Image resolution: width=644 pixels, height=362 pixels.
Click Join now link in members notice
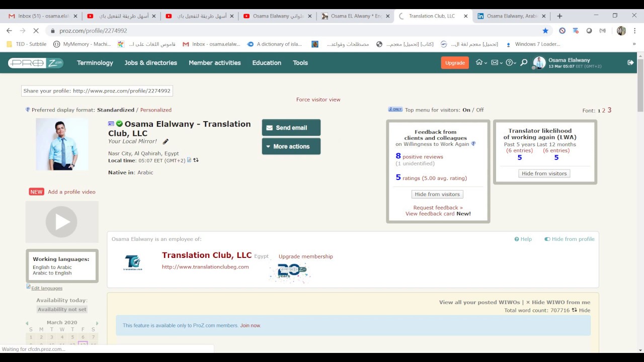(x=250, y=325)
